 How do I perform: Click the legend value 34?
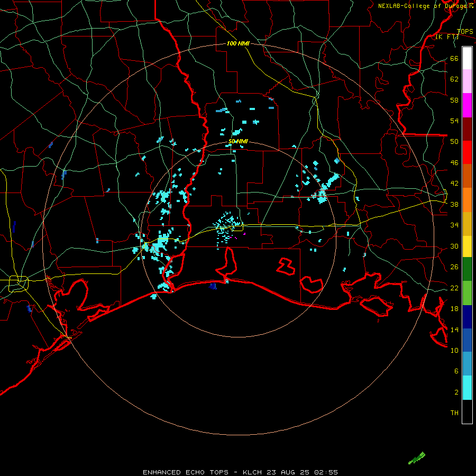(x=454, y=225)
